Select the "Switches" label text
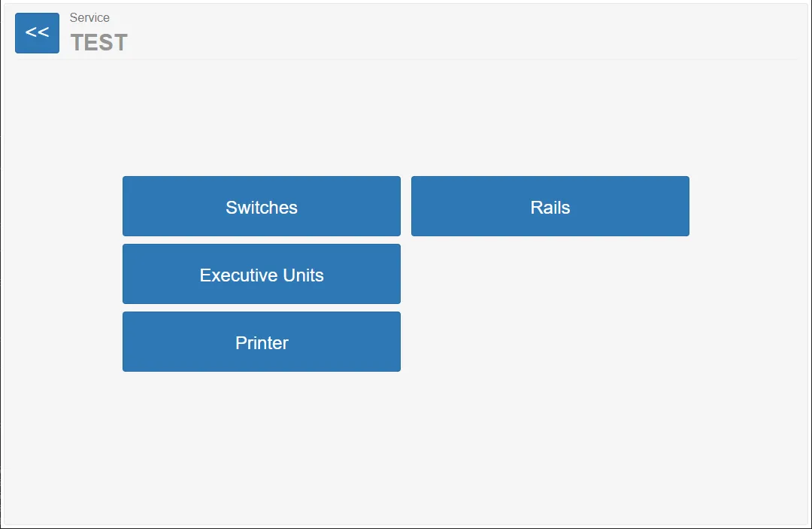The image size is (812, 529). [x=262, y=207]
